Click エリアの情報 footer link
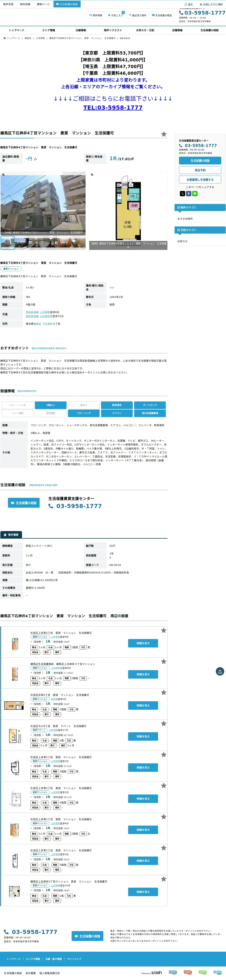This screenshot has height=980, width=226. tap(33, 959)
